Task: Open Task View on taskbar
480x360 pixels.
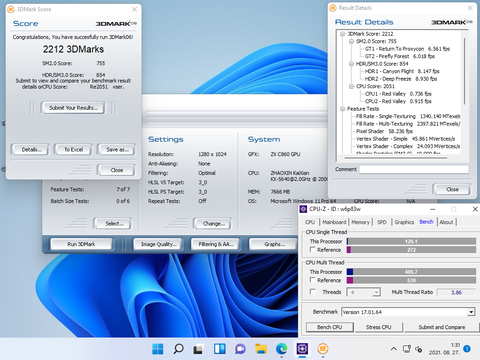Action: point(199,349)
